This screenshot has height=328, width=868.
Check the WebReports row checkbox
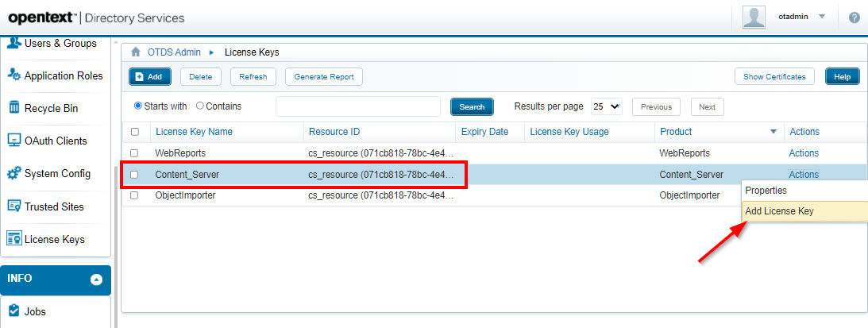click(x=134, y=152)
